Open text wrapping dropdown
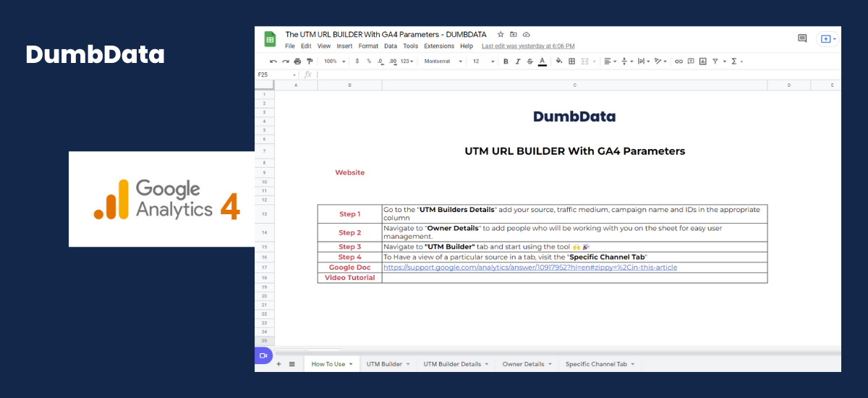Screen dimensions: 868x398 (644, 62)
